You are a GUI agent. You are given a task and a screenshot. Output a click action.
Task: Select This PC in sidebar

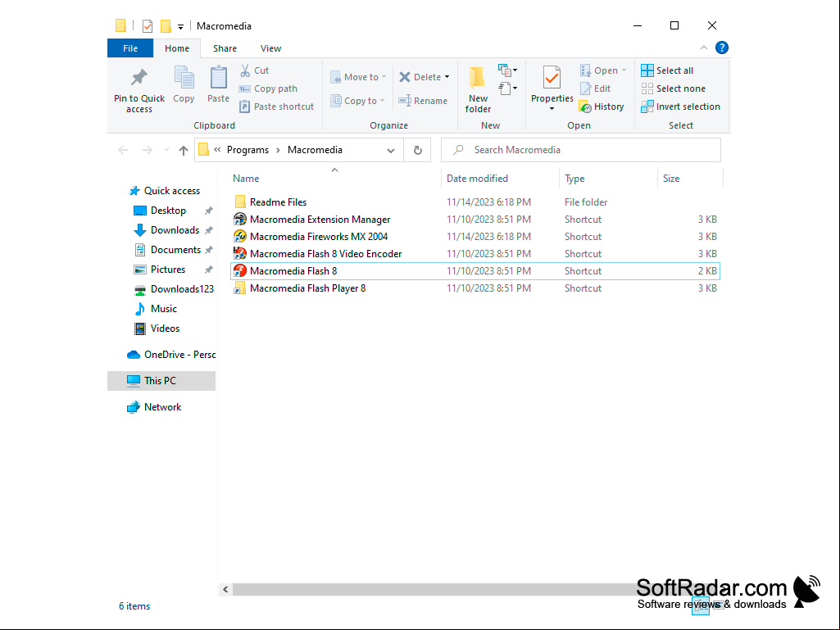161,381
